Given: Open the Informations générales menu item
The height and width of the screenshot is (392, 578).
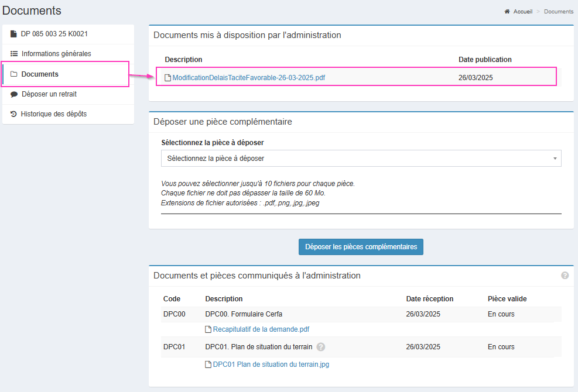Looking at the screenshot, I should [x=56, y=54].
